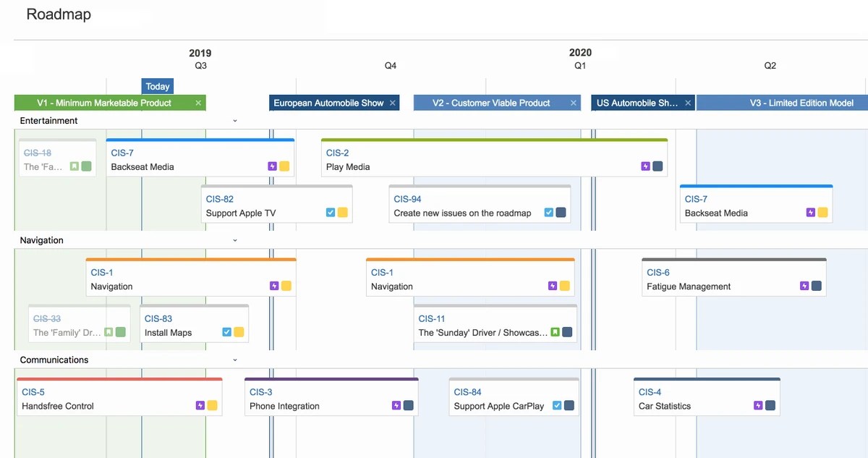Click the epic icon on Play Media card

645,166
